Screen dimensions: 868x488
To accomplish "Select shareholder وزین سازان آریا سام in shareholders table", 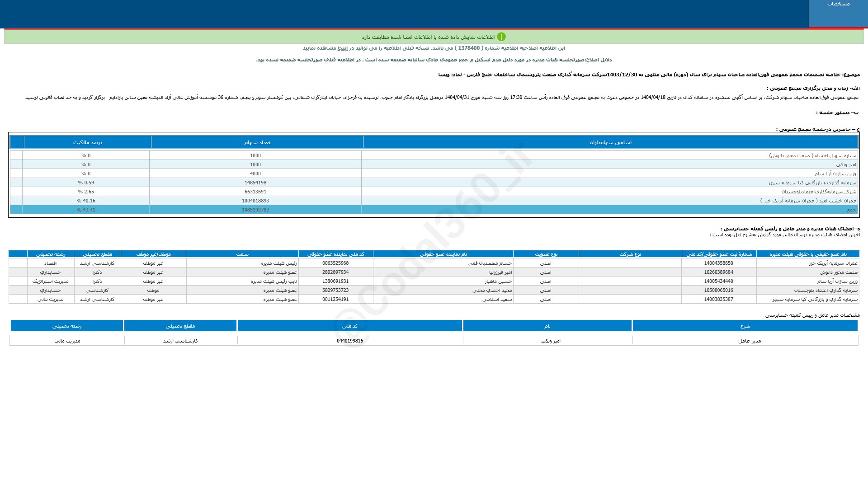I will [x=835, y=174].
